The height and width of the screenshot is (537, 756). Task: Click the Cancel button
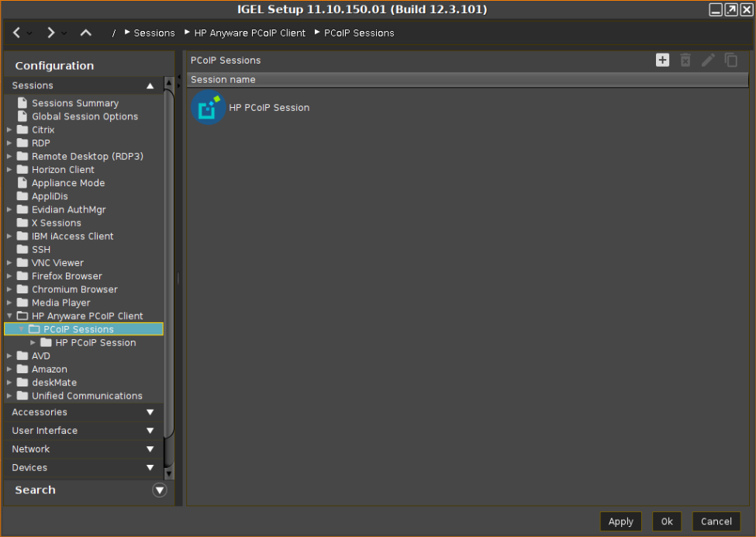point(716,521)
